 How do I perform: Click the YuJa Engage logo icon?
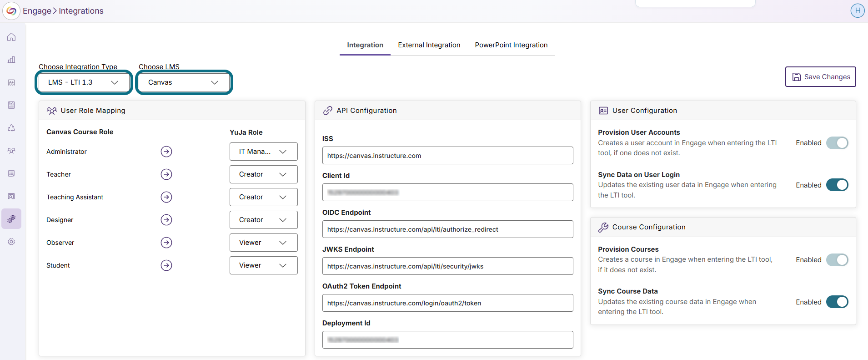11,10
